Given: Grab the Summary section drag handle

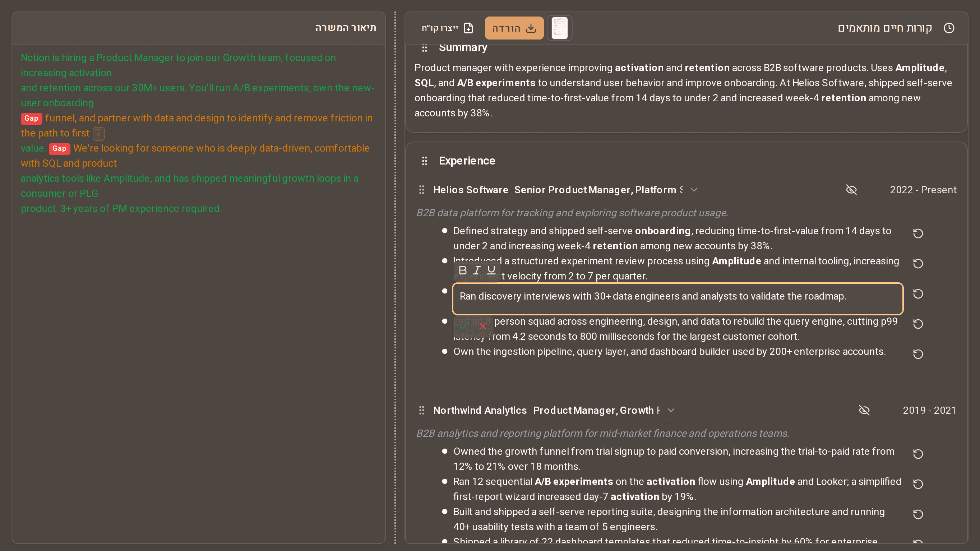Looking at the screenshot, I should (425, 48).
